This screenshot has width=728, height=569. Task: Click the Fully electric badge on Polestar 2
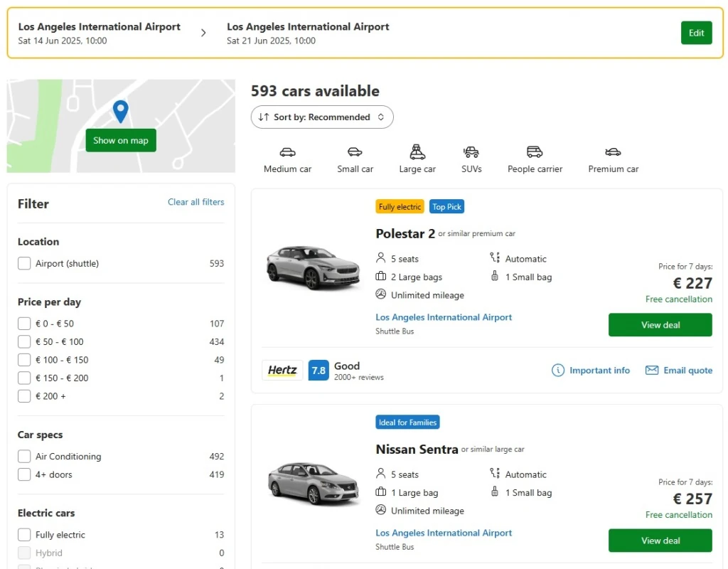click(400, 206)
